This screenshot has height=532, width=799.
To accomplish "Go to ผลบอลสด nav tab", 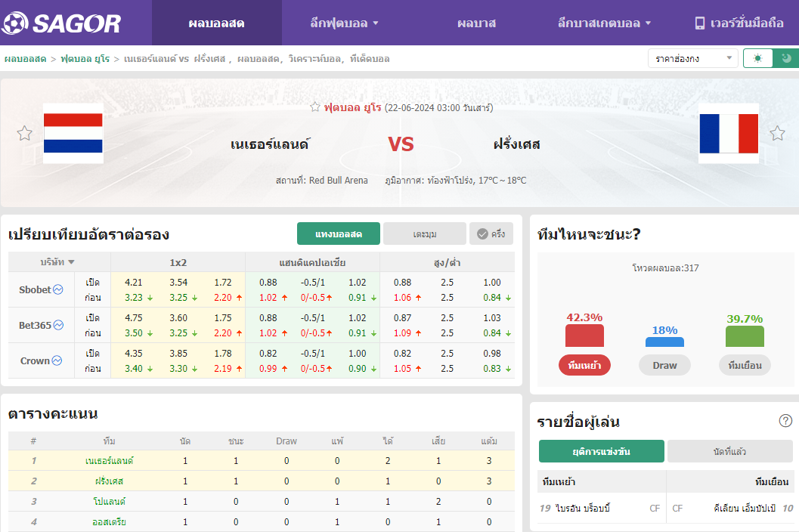I will [216, 23].
